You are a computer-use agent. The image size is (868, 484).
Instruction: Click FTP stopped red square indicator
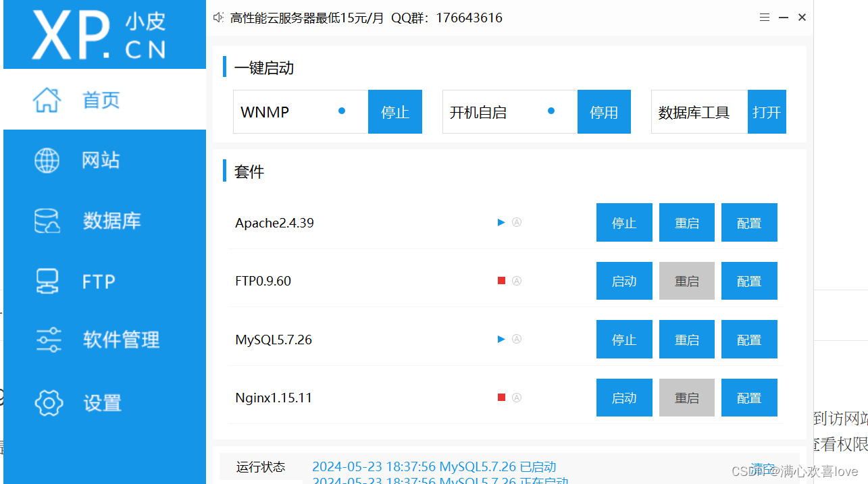pos(501,281)
